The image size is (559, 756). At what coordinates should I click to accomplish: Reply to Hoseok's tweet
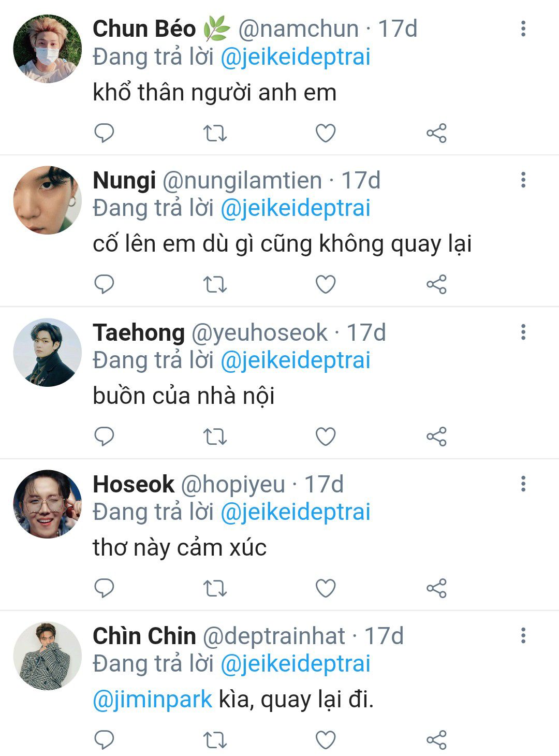tap(104, 588)
